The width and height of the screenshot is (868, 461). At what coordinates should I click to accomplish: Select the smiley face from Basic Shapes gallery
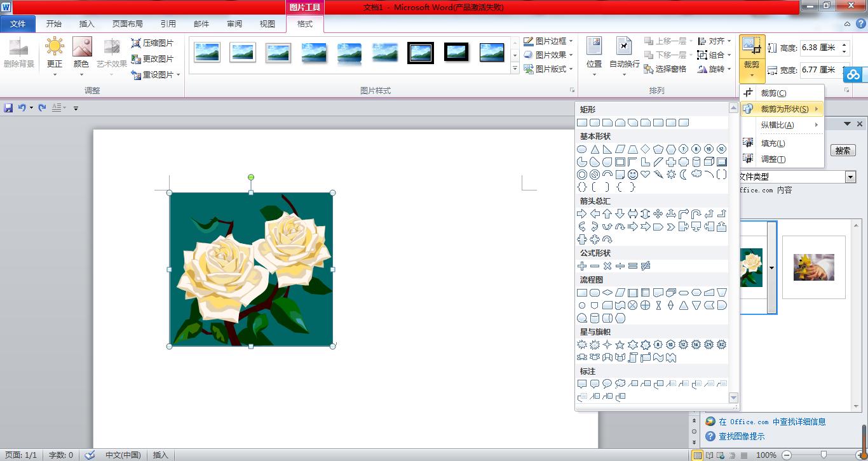[633, 175]
